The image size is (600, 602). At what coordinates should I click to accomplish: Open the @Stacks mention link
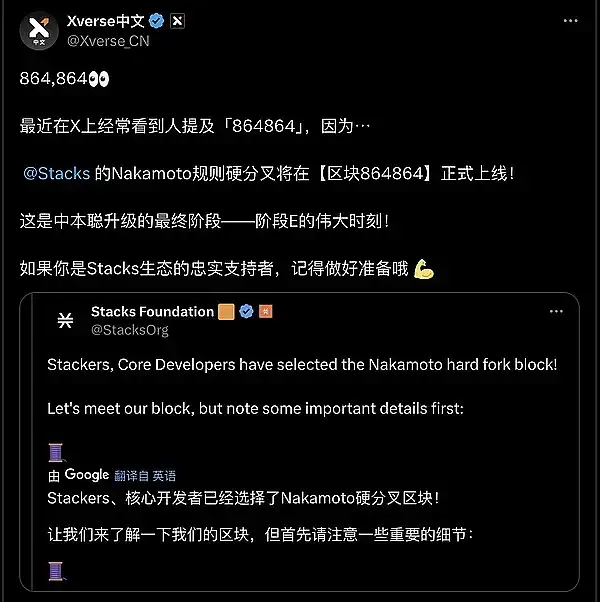[x=57, y=174]
